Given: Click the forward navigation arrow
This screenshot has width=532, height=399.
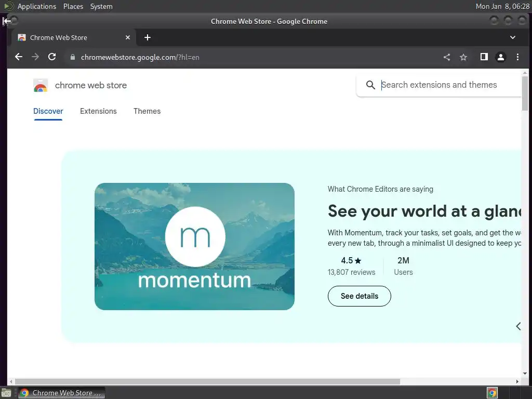Looking at the screenshot, I should coord(35,57).
